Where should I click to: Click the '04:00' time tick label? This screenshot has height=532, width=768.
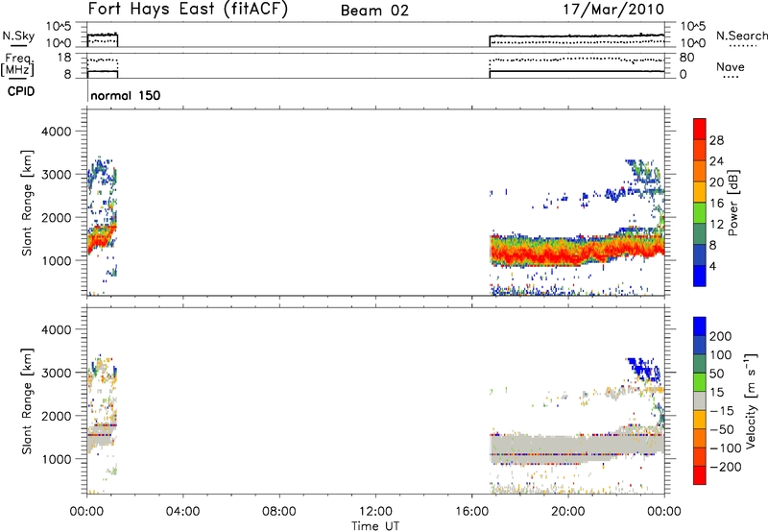182,512
